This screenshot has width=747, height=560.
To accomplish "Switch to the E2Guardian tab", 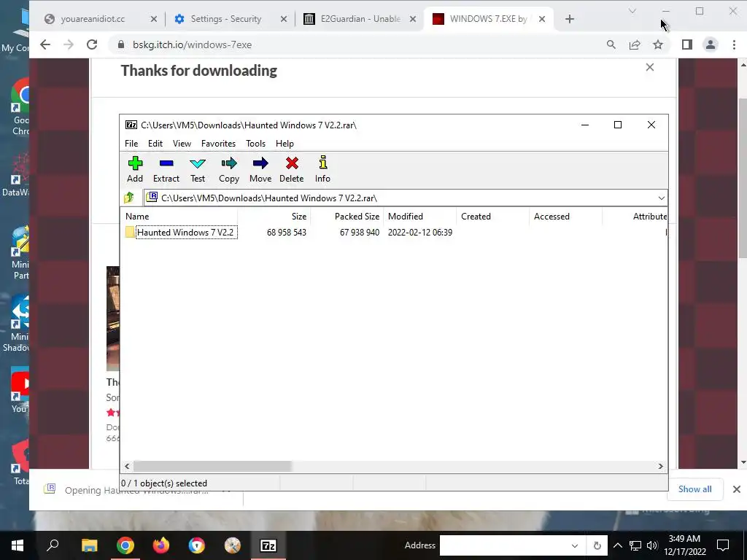I will pos(360,19).
